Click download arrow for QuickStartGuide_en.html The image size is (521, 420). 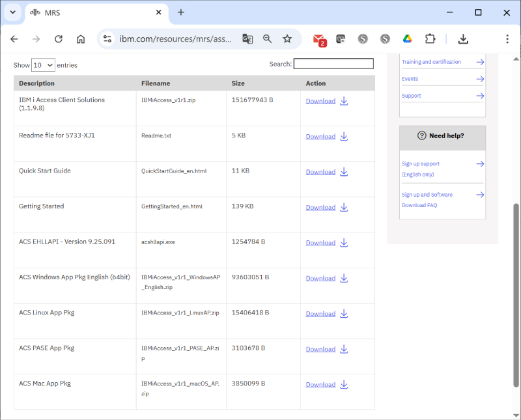344,172
